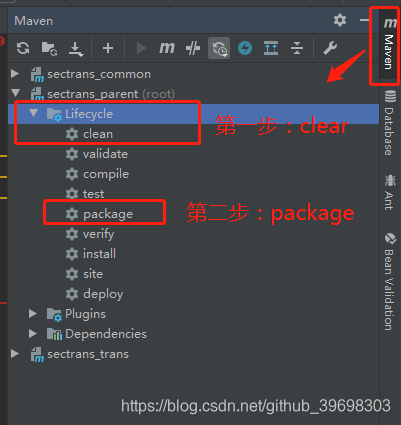Select the clean lifecycle goal
This screenshot has width=401, height=425.
(98, 134)
